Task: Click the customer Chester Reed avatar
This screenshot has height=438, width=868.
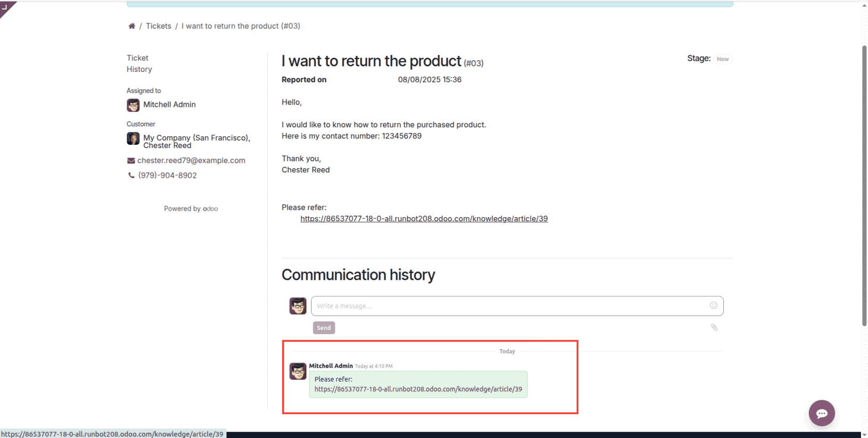Action: (133, 138)
